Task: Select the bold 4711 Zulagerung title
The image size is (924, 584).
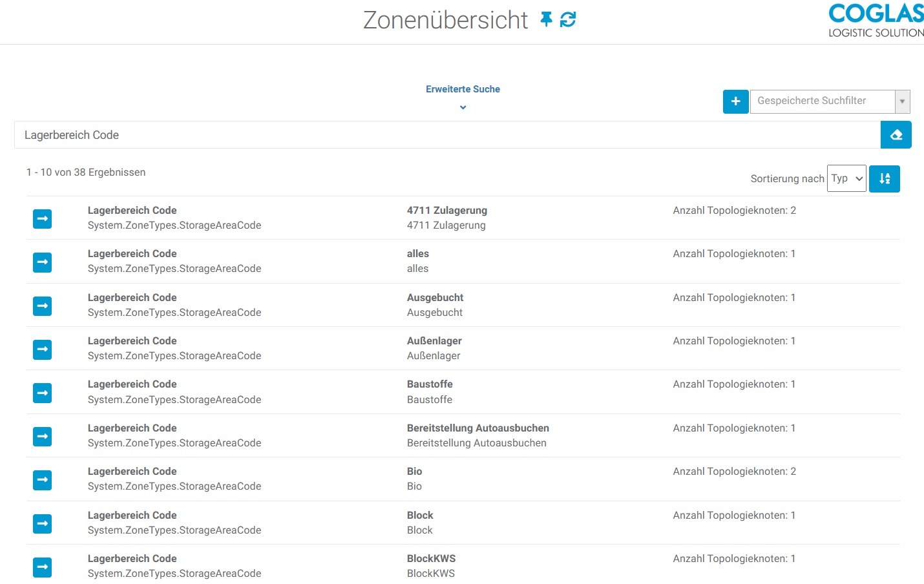Action: (x=447, y=211)
